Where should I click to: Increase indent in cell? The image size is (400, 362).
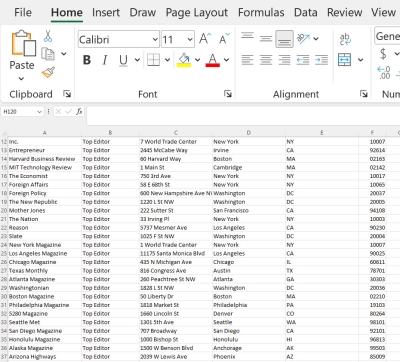click(x=321, y=60)
